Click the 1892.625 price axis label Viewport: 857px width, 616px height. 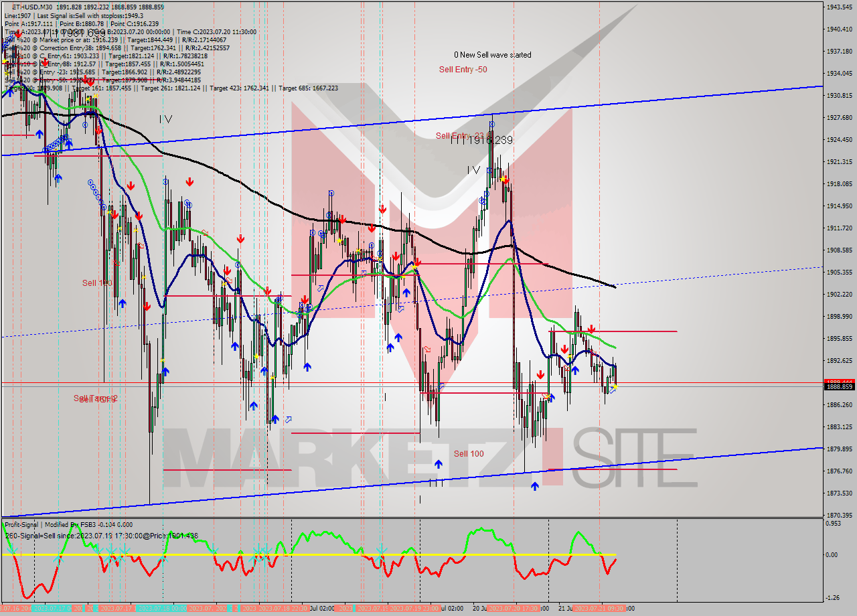click(839, 360)
